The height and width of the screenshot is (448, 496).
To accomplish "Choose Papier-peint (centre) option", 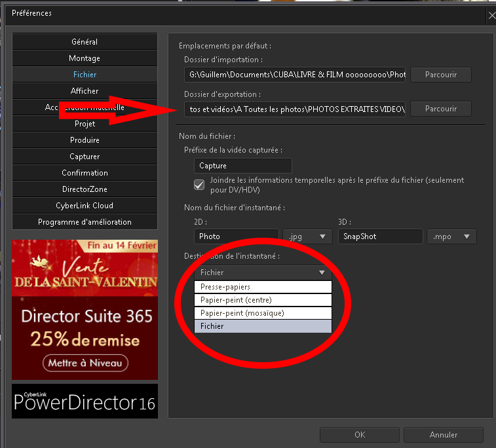I will click(263, 300).
